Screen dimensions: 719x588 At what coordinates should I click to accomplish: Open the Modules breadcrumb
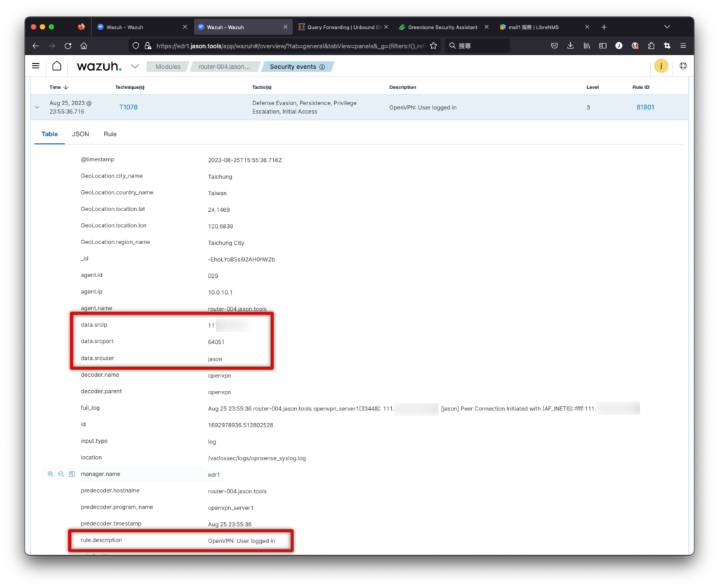coord(168,67)
